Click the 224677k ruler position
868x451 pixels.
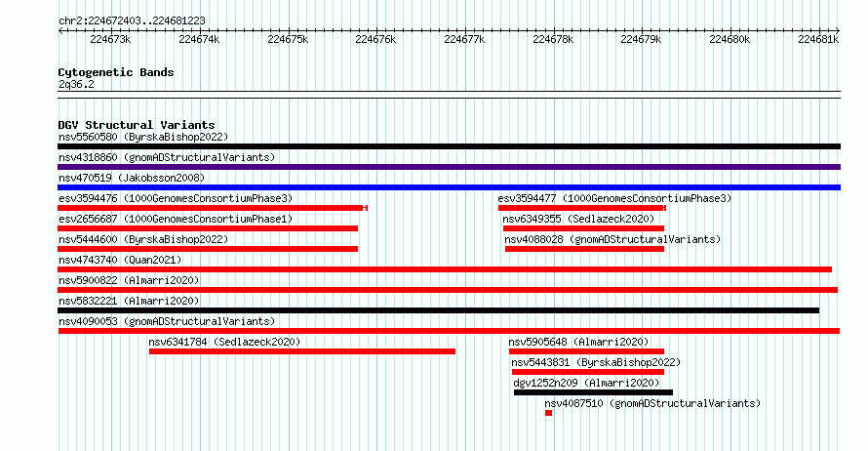[464, 39]
